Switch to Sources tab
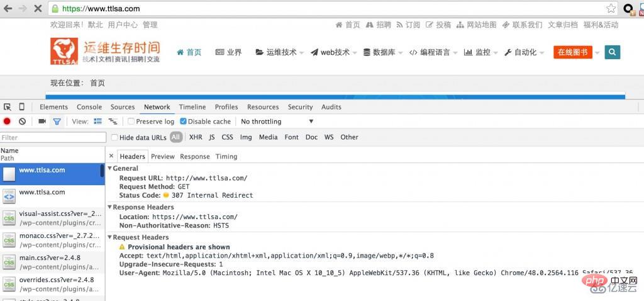Screen dimensions: 644x301 (x=123, y=107)
